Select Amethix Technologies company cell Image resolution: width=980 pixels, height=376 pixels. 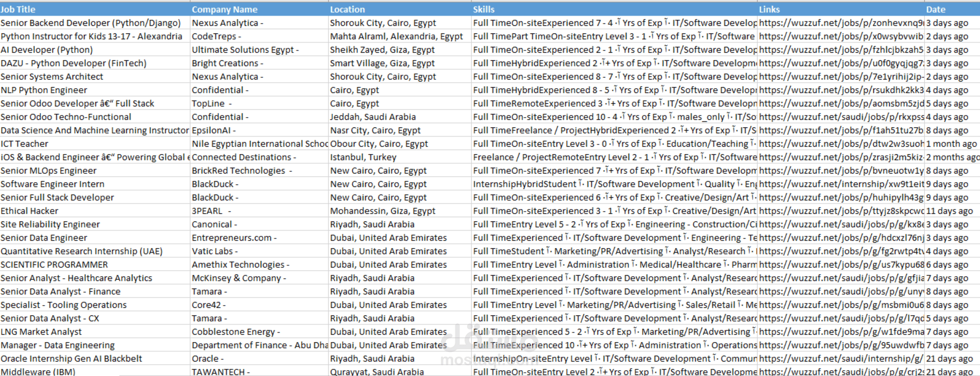(x=259, y=264)
